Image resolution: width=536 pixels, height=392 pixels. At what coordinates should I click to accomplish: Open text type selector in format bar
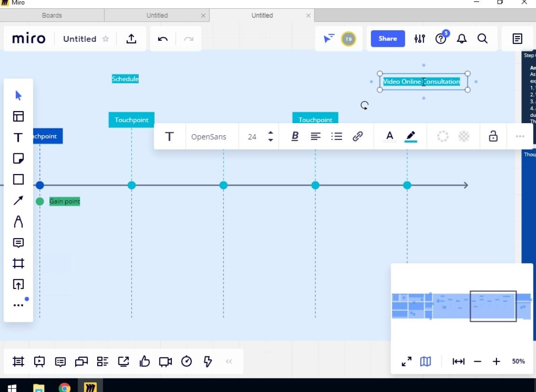point(170,137)
